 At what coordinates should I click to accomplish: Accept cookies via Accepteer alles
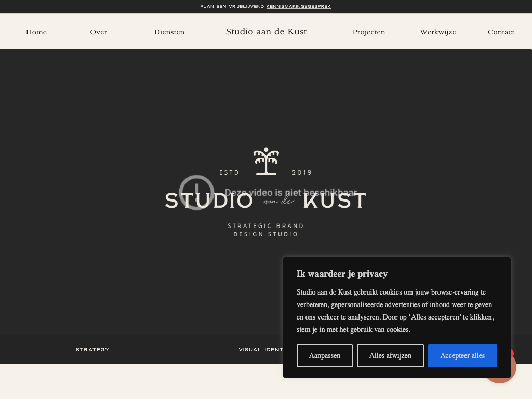click(x=462, y=356)
